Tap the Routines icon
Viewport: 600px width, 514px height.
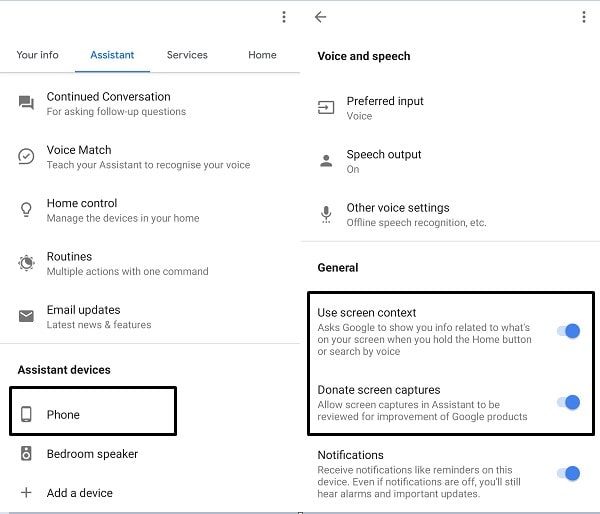26,263
